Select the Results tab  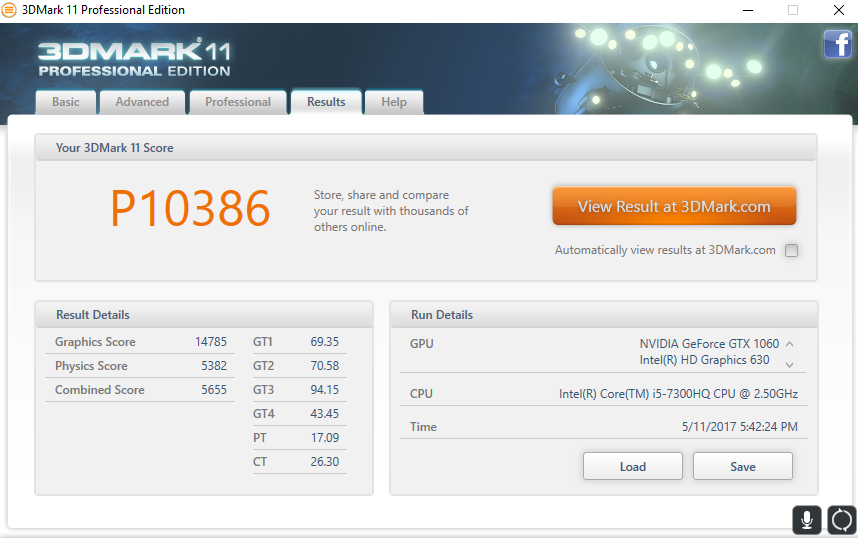326,102
